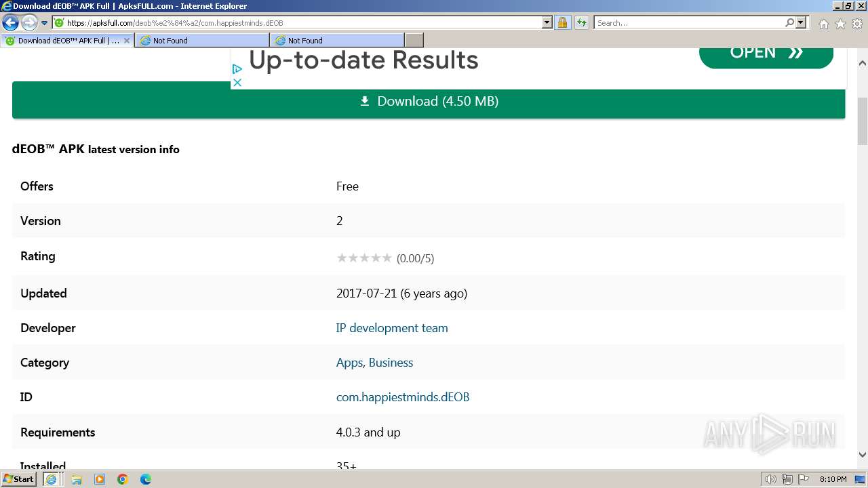Screen dimensions: 868x488
Task: Open Google Chrome from the taskbar
Action: (x=123, y=479)
